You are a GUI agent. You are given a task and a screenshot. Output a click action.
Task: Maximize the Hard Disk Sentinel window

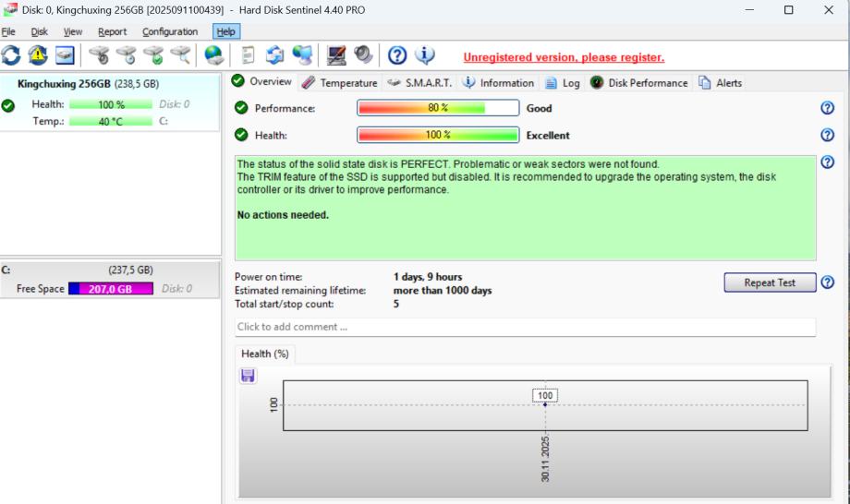(x=789, y=10)
